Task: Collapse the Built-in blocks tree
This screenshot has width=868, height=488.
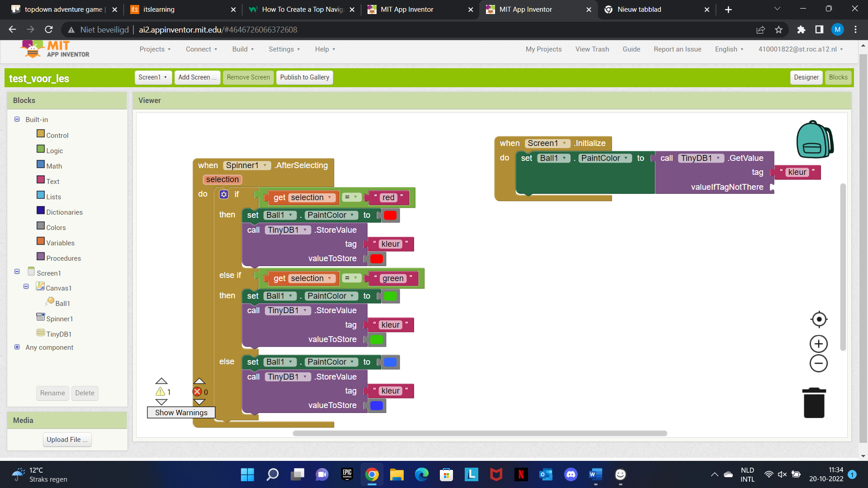Action: 17,119
